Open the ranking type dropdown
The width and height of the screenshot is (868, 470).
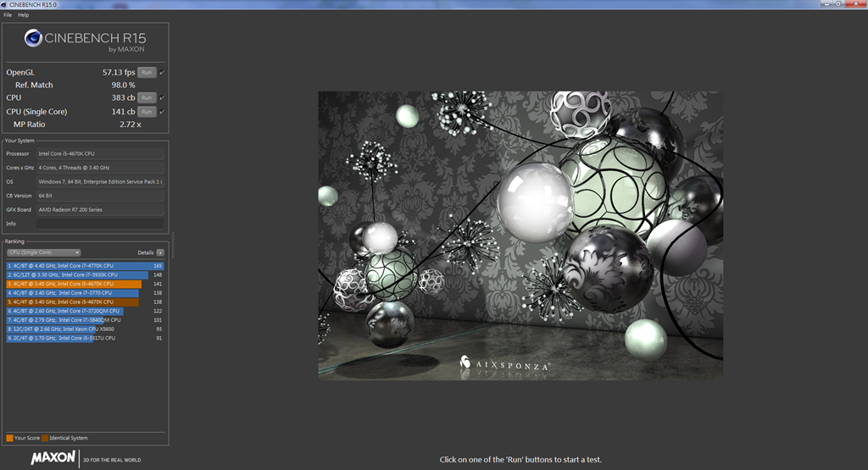[44, 252]
